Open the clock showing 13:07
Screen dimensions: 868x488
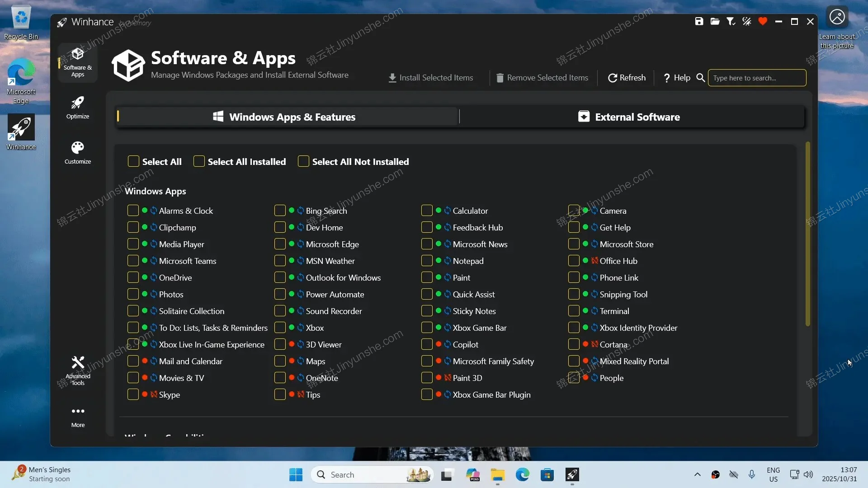pyautogui.click(x=840, y=474)
